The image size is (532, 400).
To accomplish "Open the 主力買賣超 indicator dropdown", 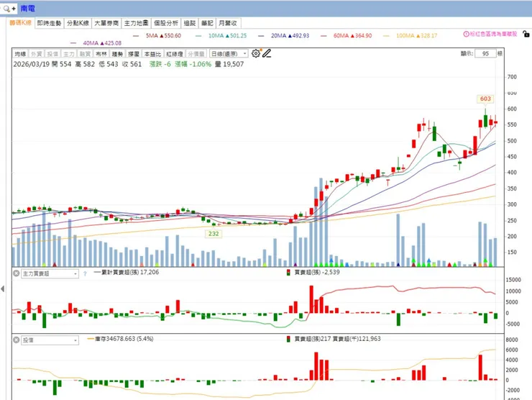I will [50, 273].
